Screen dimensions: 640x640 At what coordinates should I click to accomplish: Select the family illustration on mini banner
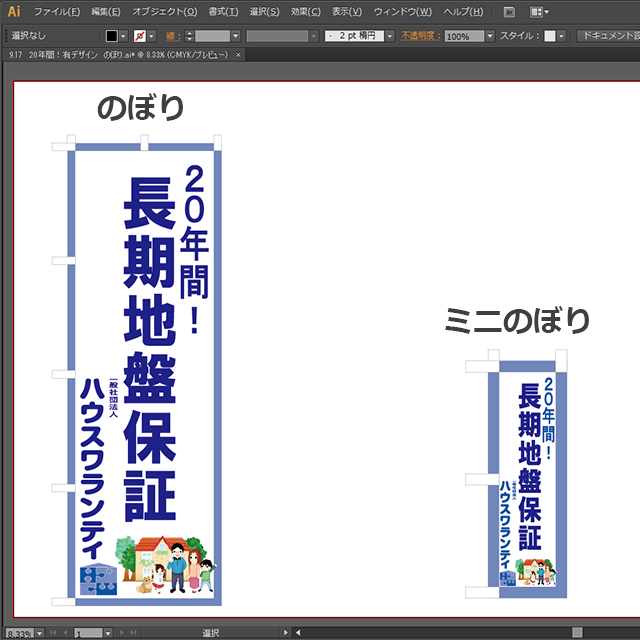click(x=536, y=572)
